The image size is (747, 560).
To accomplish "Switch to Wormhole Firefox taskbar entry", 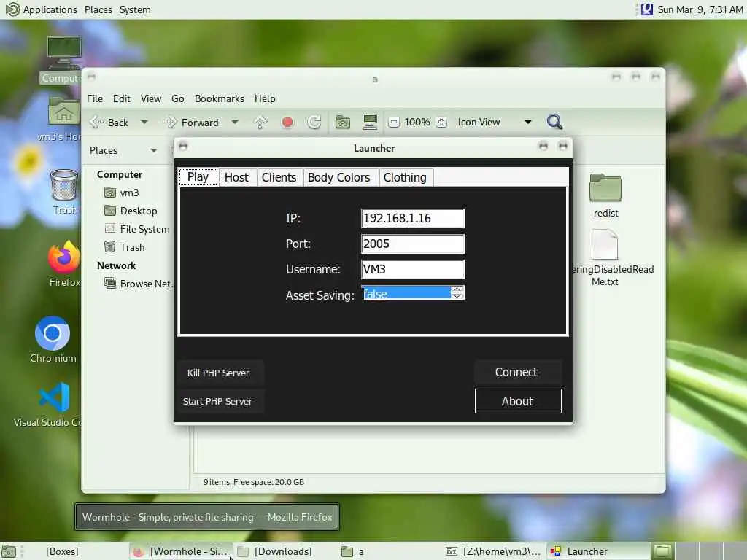I will [181, 551].
